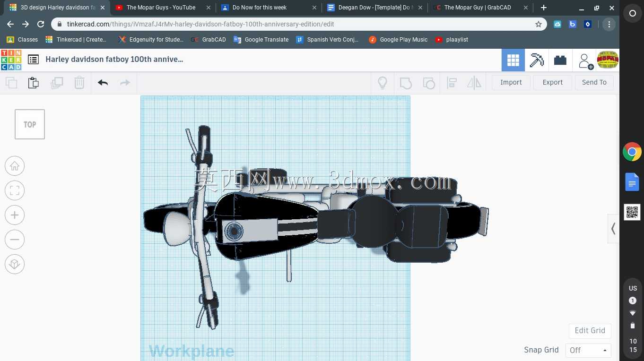Toggle the Show all lightbulb icon
The image size is (644, 361).
click(x=383, y=83)
